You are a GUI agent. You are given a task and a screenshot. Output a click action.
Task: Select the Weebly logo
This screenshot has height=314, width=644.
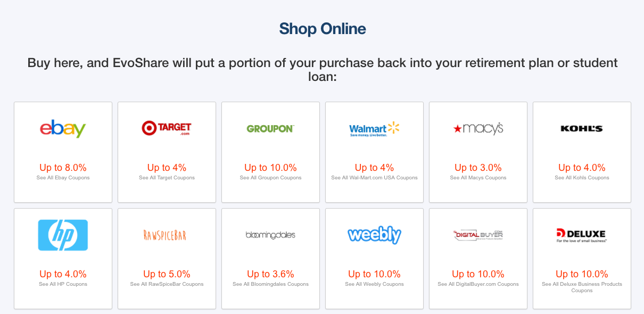point(374,235)
